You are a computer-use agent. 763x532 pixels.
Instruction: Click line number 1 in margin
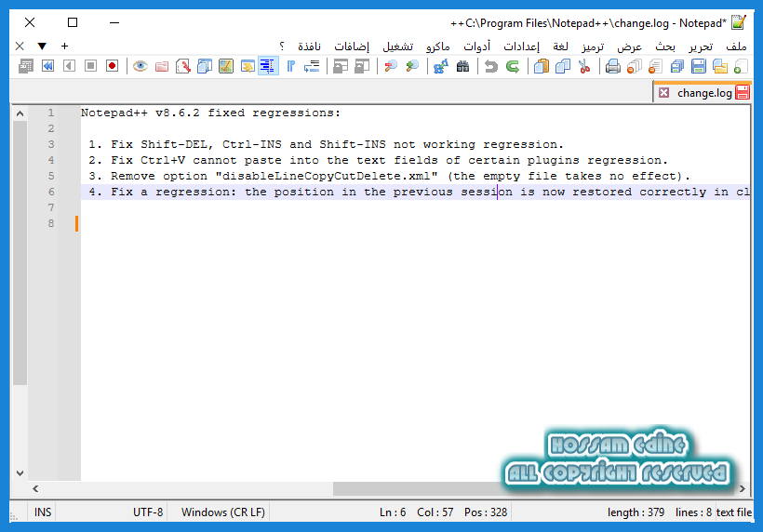click(x=50, y=113)
